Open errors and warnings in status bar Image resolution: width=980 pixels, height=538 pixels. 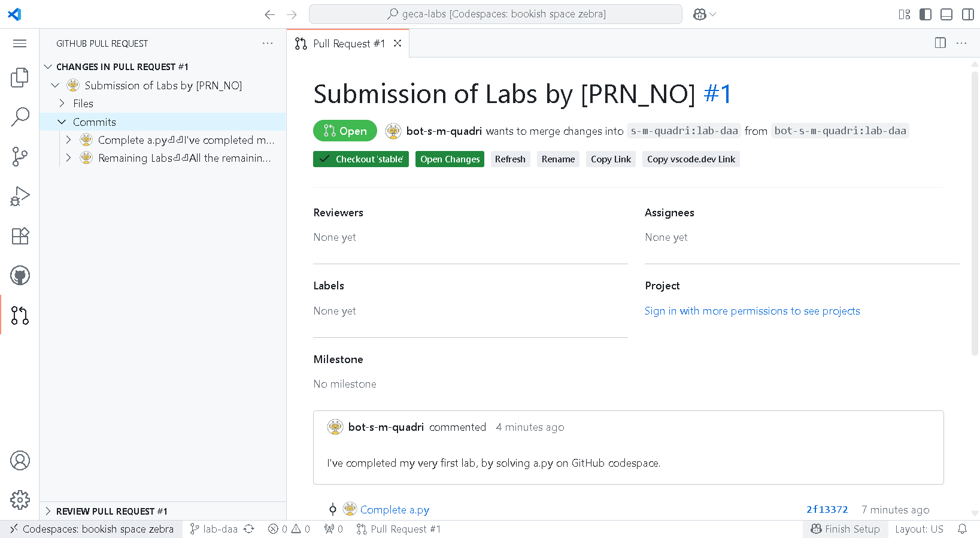click(x=289, y=529)
